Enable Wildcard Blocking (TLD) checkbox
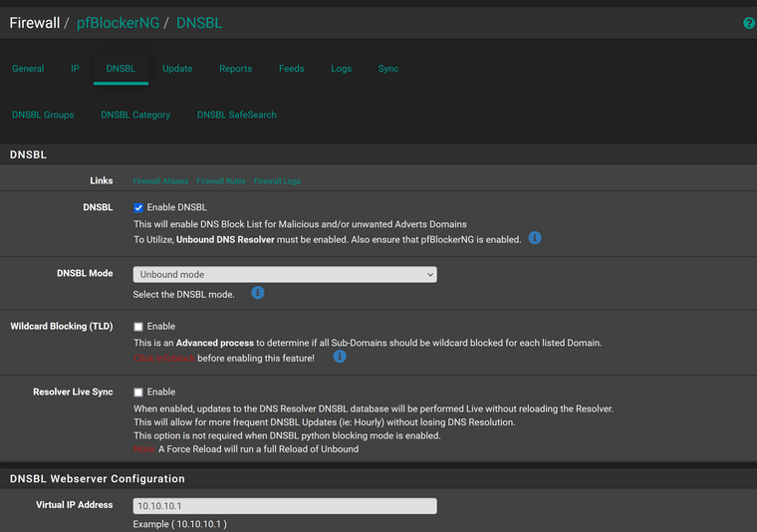Screen dimensions: 757x532 tap(138, 327)
